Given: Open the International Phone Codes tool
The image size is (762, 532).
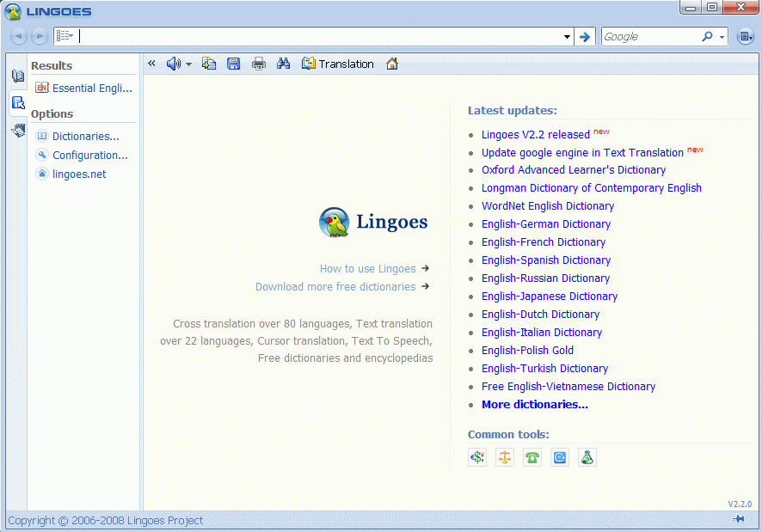Looking at the screenshot, I should tap(532, 456).
